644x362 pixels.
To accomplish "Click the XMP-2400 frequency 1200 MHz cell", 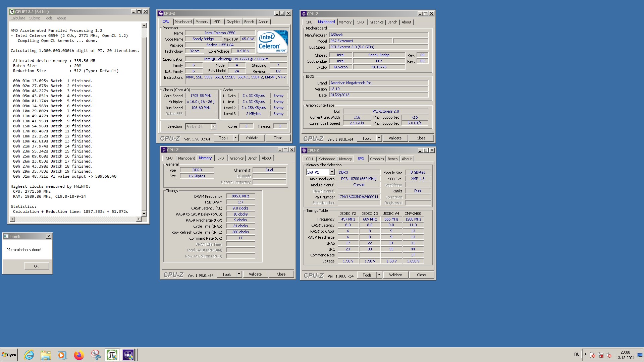I will [413, 219].
